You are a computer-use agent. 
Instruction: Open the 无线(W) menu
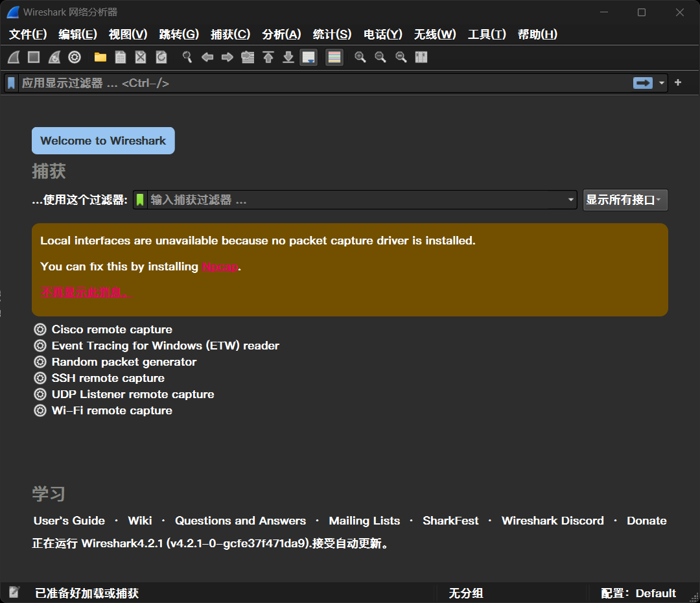(x=436, y=34)
